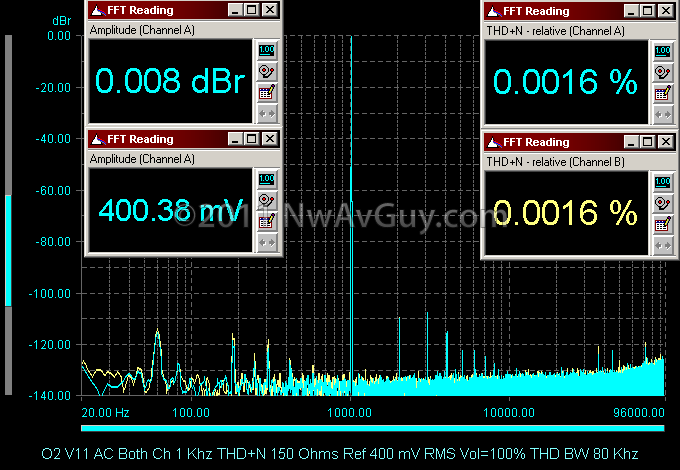The width and height of the screenshot is (680, 470).
Task: Click the title bar app icon of the THD+N Channel B window
Action: point(494,142)
